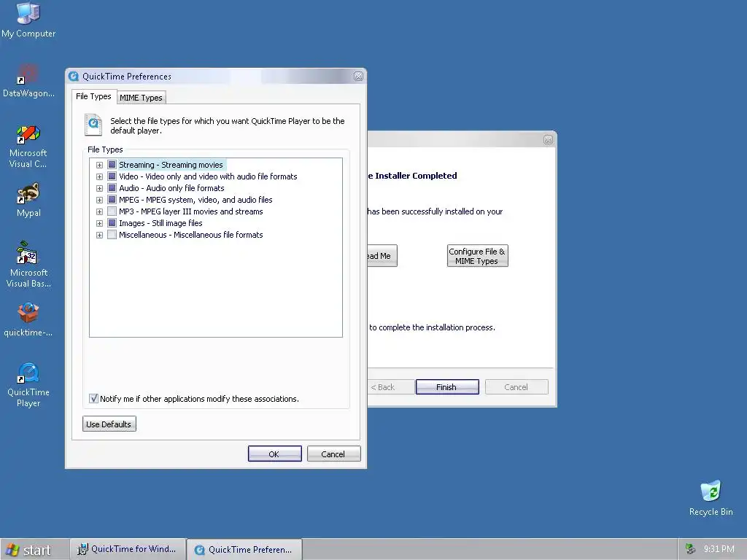Switch to QuickTime for Windows taskbar item
747x560 pixels.
(x=128, y=550)
